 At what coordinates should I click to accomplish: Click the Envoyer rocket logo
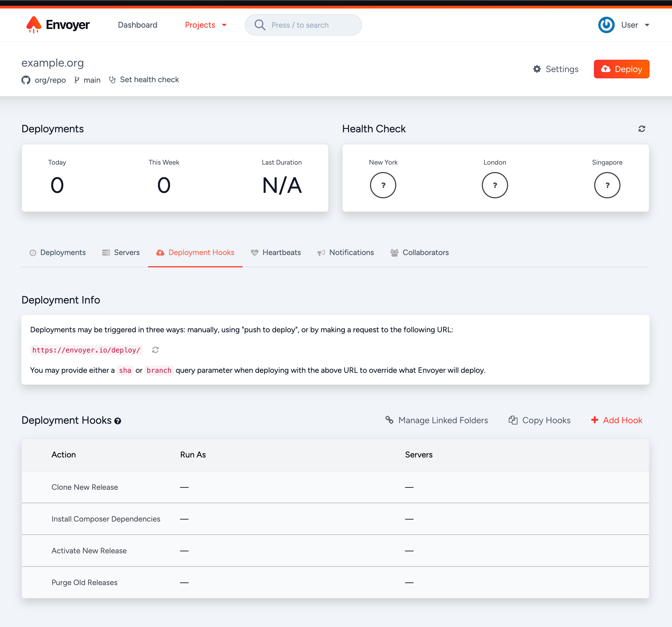coord(35,25)
